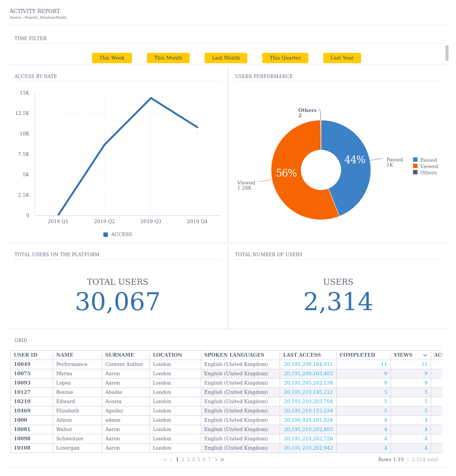Click the VIEWS column sort chevron
This screenshot has width=456, height=476.
point(425,355)
